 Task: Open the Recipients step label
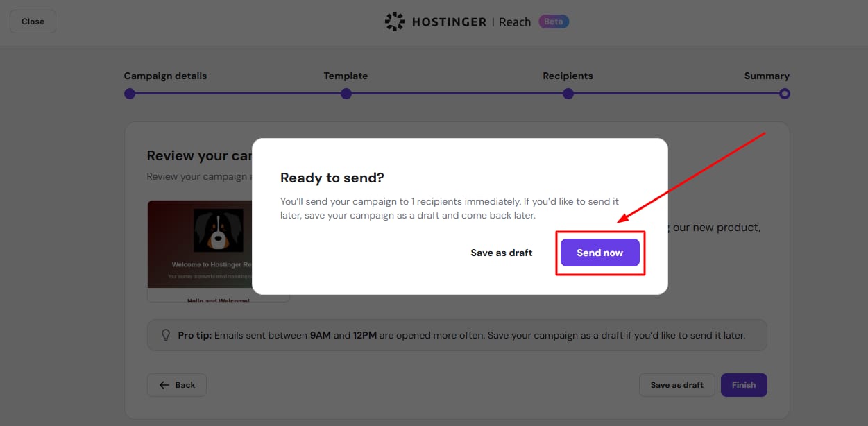point(568,76)
